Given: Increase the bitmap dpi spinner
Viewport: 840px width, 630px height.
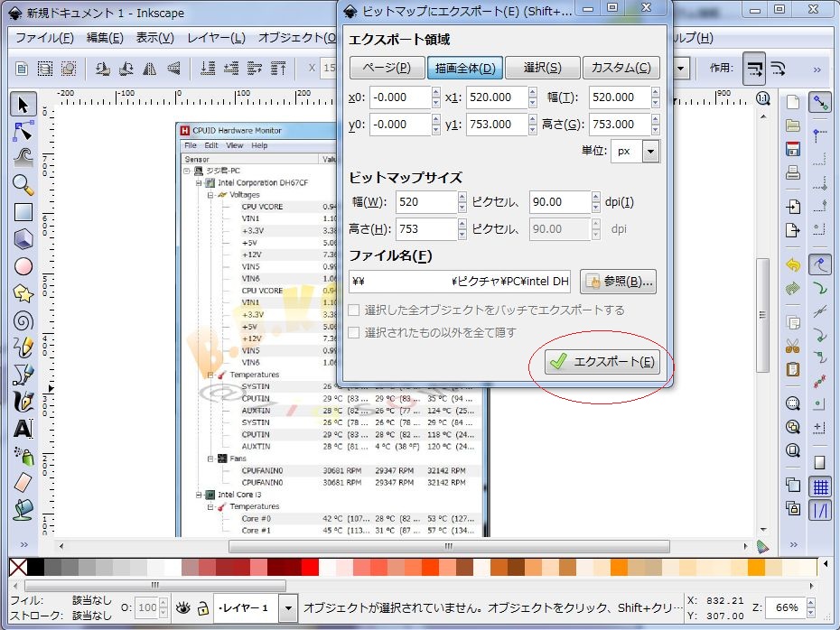Looking at the screenshot, I should click(596, 197).
